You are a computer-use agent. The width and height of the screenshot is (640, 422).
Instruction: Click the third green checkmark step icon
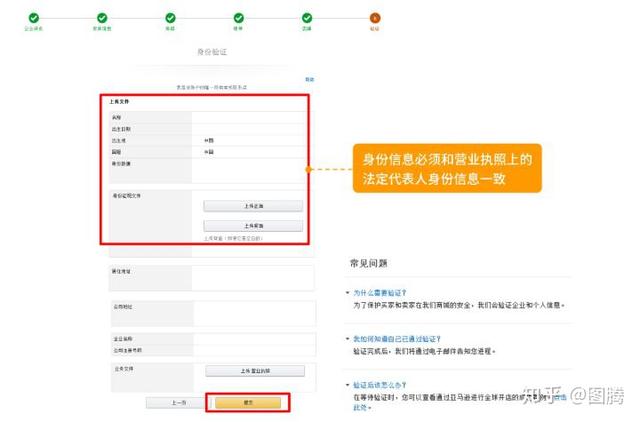(x=170, y=18)
